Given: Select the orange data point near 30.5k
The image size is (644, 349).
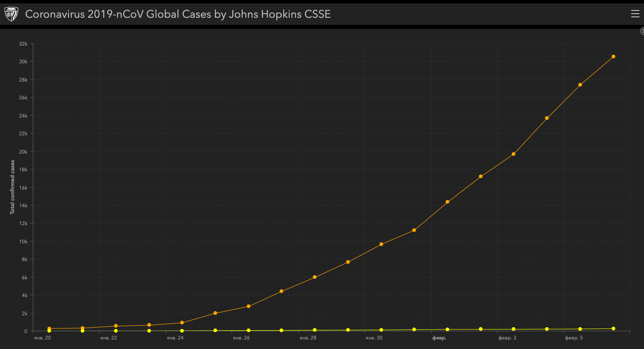Looking at the screenshot, I should [x=613, y=56].
